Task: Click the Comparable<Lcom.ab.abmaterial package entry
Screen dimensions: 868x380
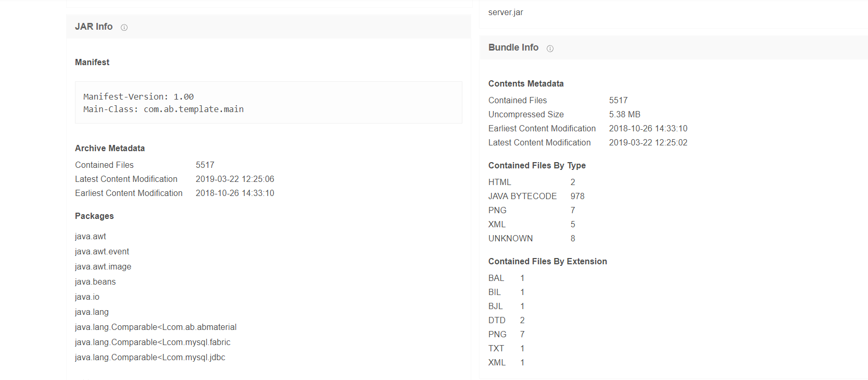Action: (x=156, y=327)
